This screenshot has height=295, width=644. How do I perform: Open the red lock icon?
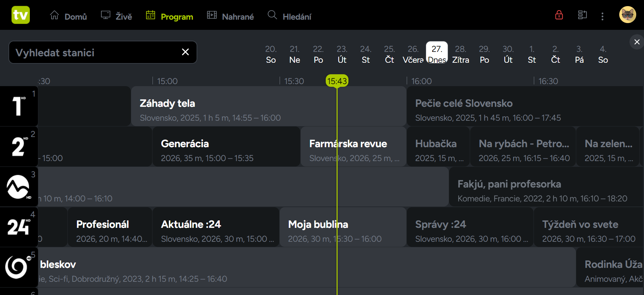click(559, 15)
